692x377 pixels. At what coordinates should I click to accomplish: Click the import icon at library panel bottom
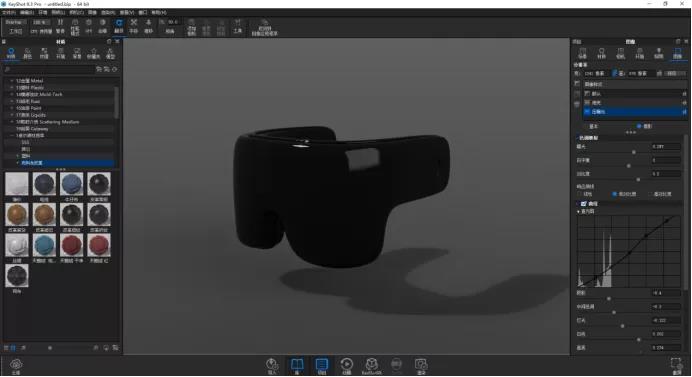click(x=106, y=348)
